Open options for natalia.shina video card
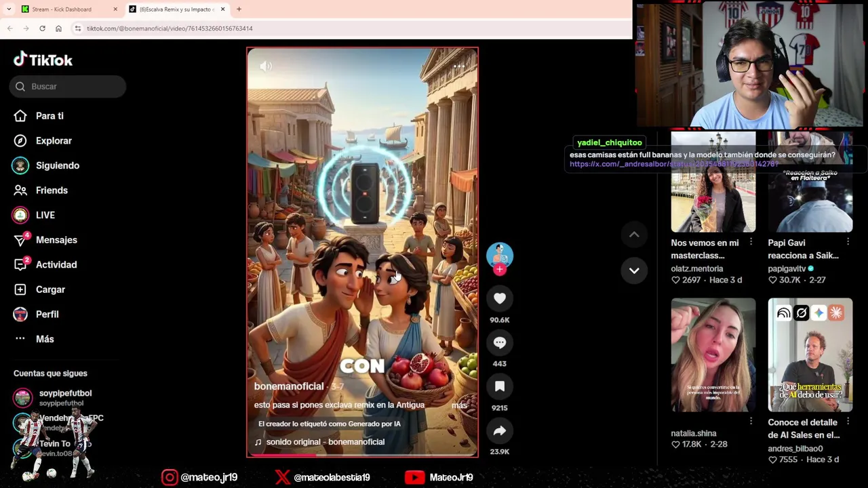This screenshot has width=868, height=488. 751,422
